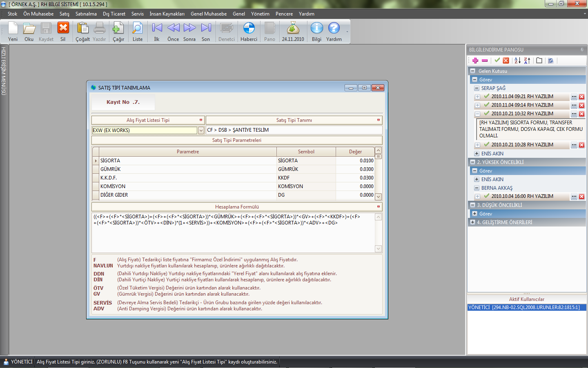
Task: Open the Genel Muhasebe menu
Action: coord(208,14)
